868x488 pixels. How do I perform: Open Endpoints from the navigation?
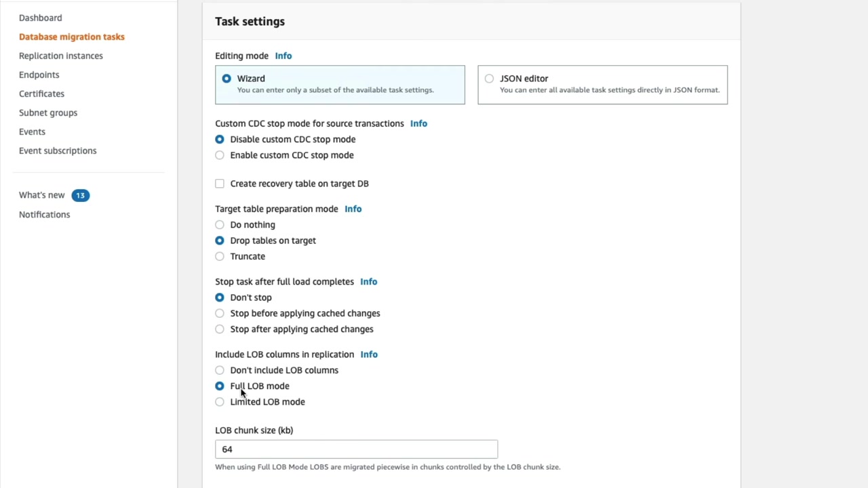[39, 75]
